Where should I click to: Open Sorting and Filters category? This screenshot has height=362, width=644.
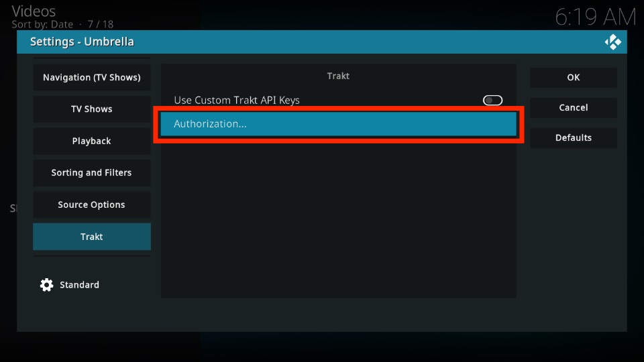point(92,172)
